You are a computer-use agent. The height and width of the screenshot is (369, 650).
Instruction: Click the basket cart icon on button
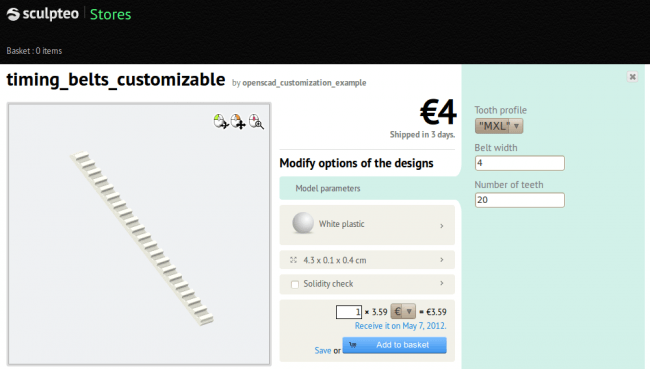coord(353,345)
